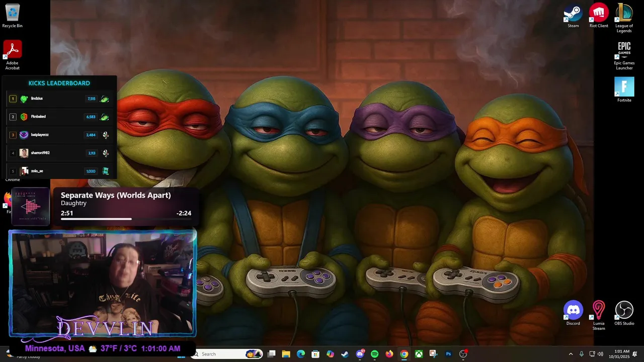Open the Recycle Bin desktop icon
Screen dimensions: 644x362
click(x=12, y=16)
